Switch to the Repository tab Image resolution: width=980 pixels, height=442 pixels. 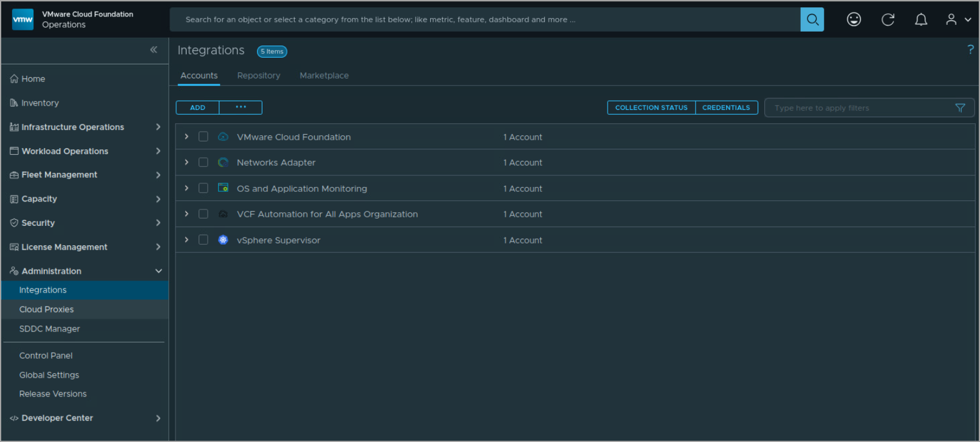tap(259, 75)
